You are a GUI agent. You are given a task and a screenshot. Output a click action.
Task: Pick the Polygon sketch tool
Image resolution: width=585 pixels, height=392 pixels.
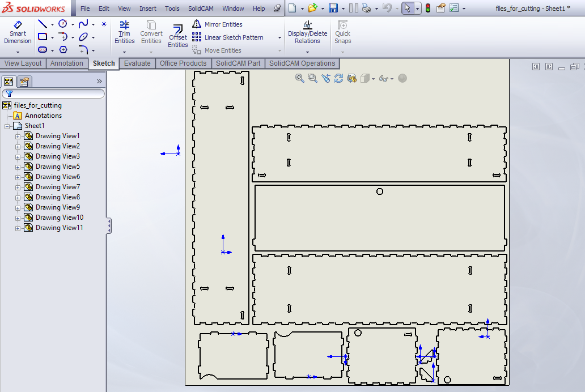63,50
